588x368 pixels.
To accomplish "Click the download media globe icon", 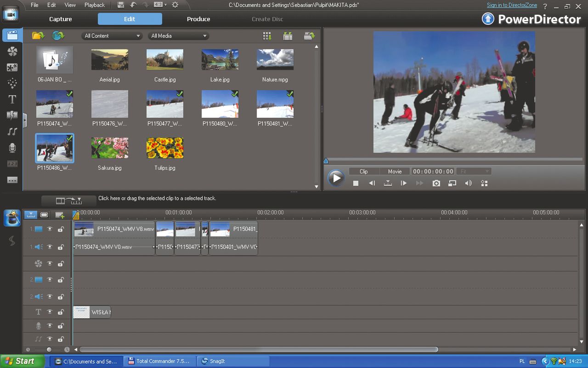I will pos(58,35).
